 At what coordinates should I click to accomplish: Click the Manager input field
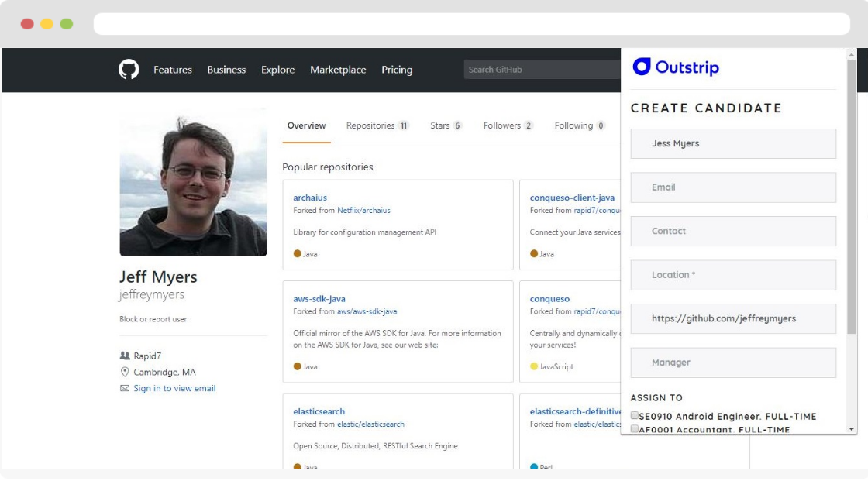733,363
